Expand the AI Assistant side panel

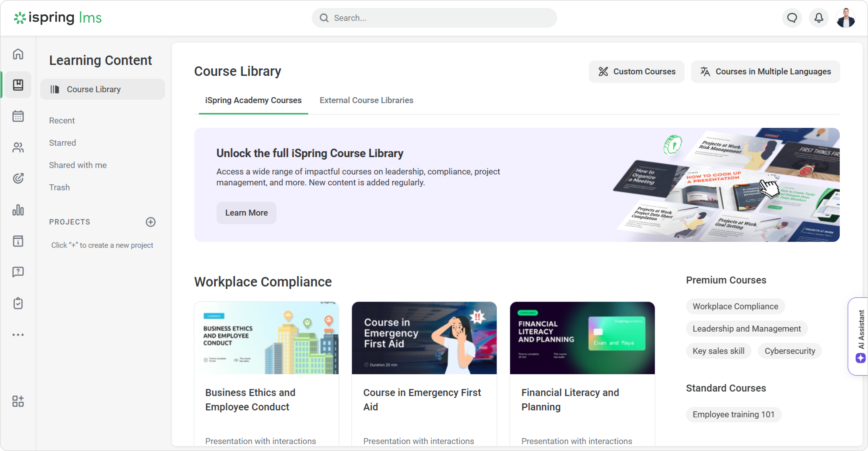[859, 336]
